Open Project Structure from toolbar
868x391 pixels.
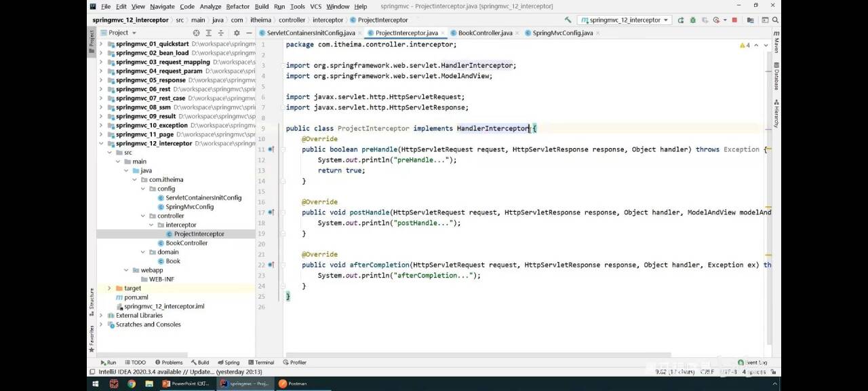click(749, 20)
